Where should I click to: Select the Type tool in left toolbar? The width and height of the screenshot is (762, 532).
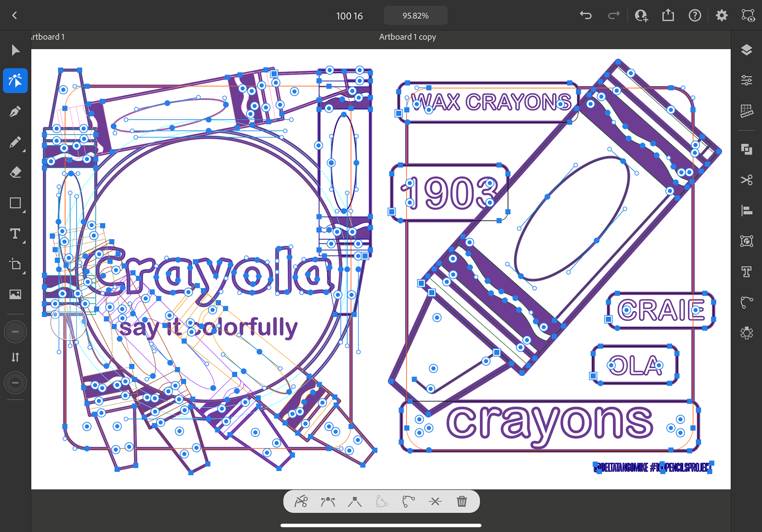[15, 234]
